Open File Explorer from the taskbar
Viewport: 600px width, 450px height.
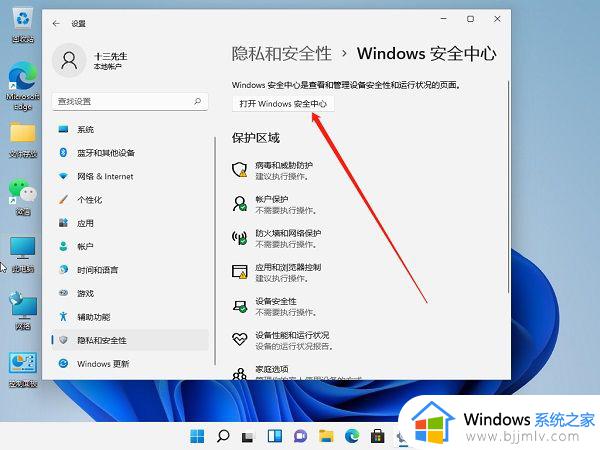[x=324, y=436]
